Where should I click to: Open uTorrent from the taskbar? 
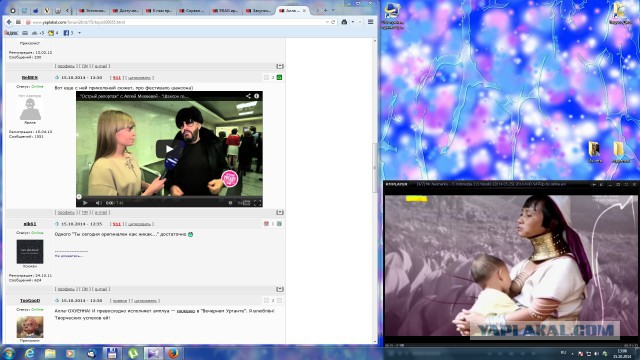pos(133,353)
